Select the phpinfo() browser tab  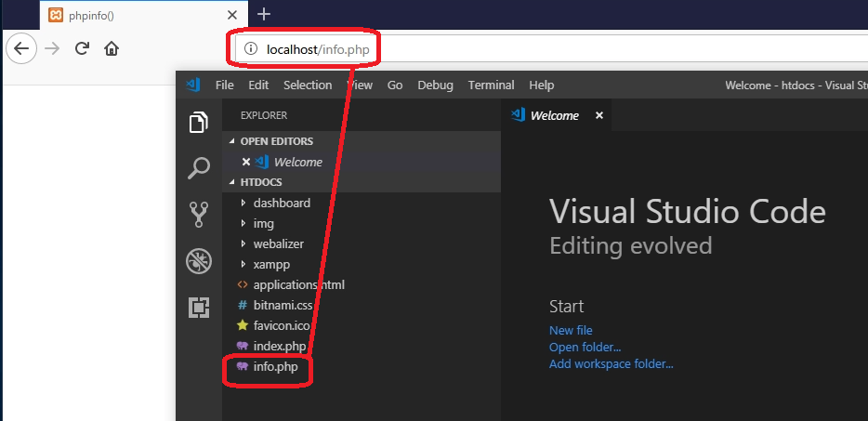(144, 15)
